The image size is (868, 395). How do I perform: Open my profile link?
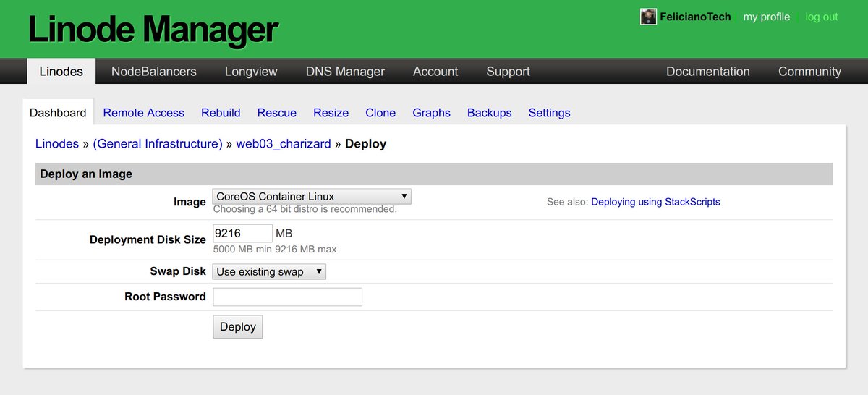(x=766, y=17)
